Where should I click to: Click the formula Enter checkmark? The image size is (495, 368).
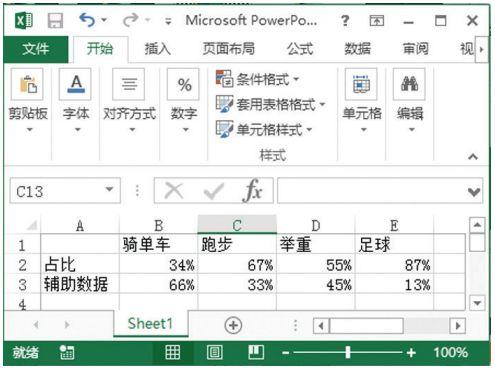coord(214,191)
